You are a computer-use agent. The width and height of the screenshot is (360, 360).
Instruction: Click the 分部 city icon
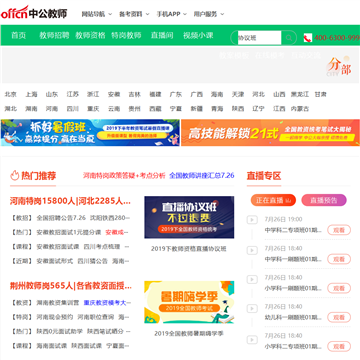pyautogui.click(x=338, y=66)
